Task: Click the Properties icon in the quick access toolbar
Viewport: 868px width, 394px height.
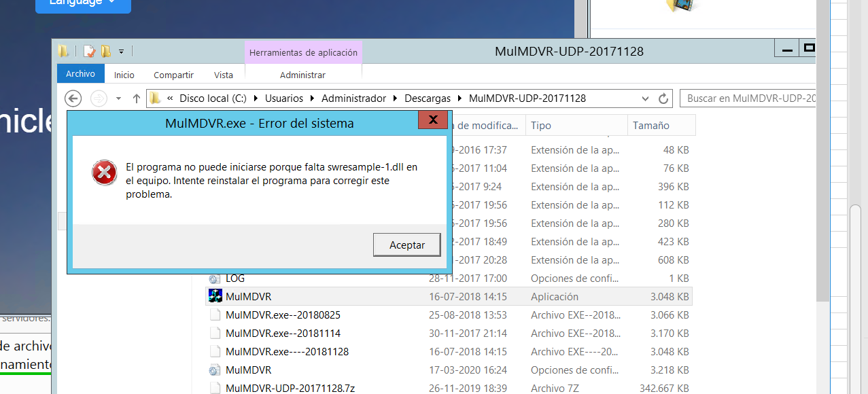Action: [89, 51]
